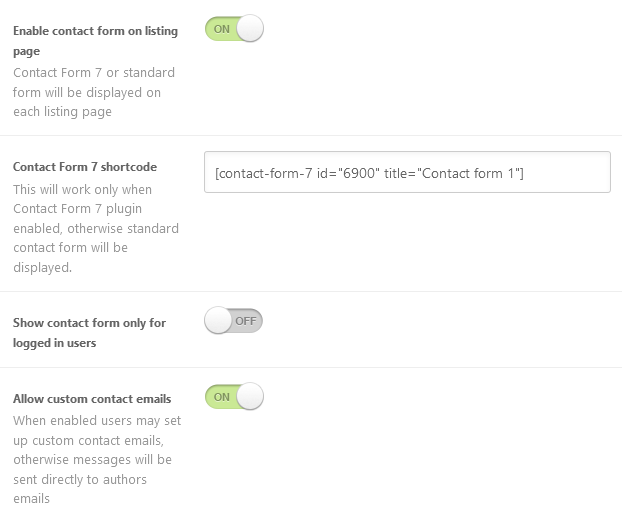This screenshot has width=622, height=517.
Task: Click round knob of logged in users toggle
Action: [x=218, y=321]
